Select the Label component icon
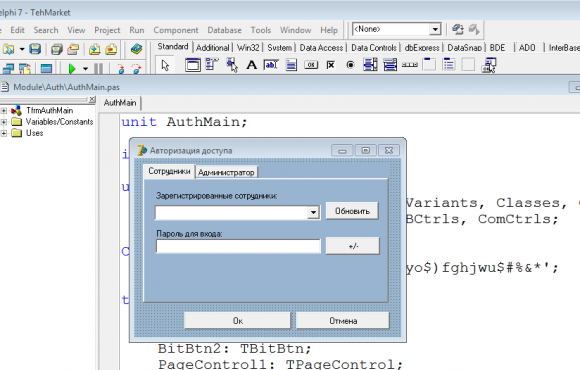Image resolution: width=580 pixels, height=370 pixels. coord(252,65)
